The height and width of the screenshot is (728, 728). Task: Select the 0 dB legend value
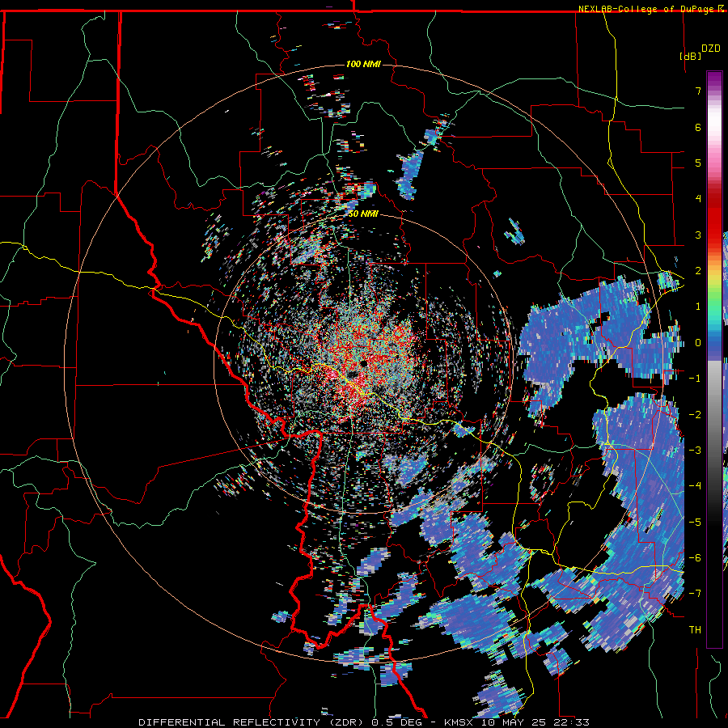point(698,343)
